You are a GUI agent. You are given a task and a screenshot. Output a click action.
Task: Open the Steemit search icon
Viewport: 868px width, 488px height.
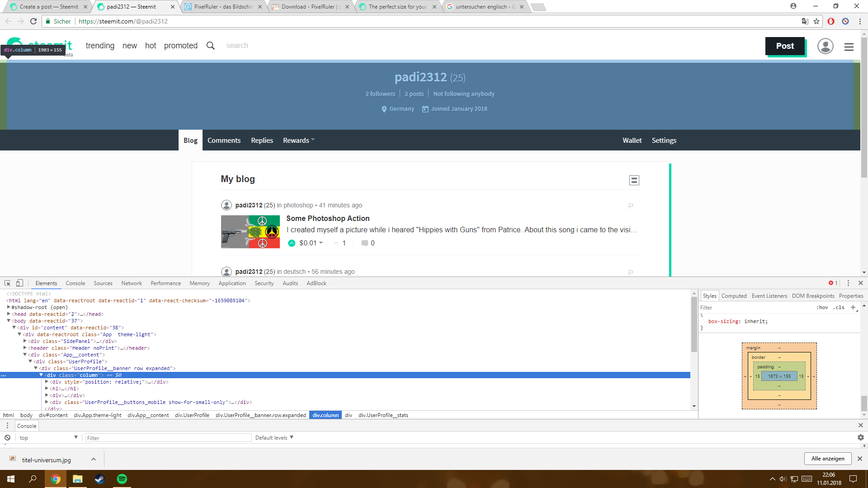210,45
